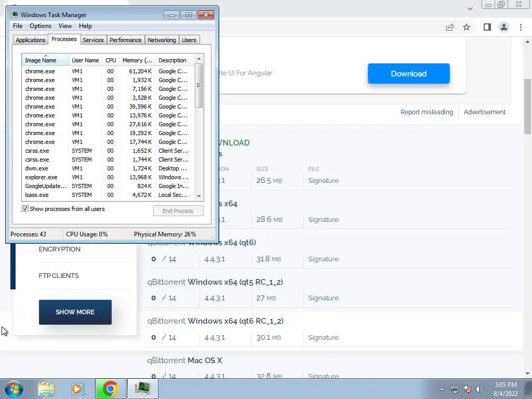Show hidden tray icons arrow
Image resolution: width=532 pixels, height=399 pixels.
coord(442,389)
